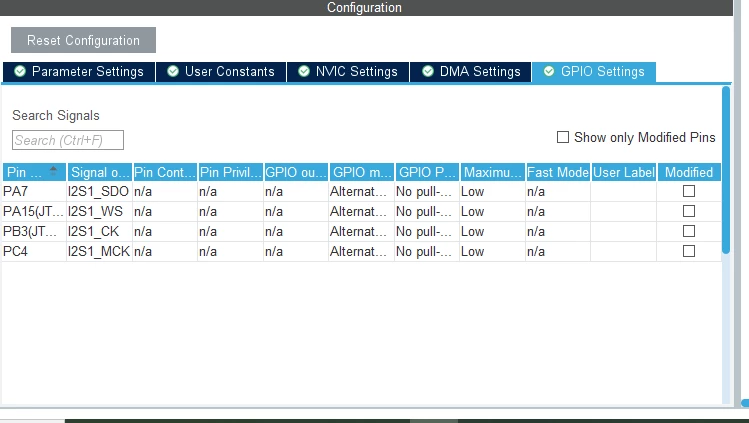
Task: Open the DMA Settings tab
Action: [471, 72]
